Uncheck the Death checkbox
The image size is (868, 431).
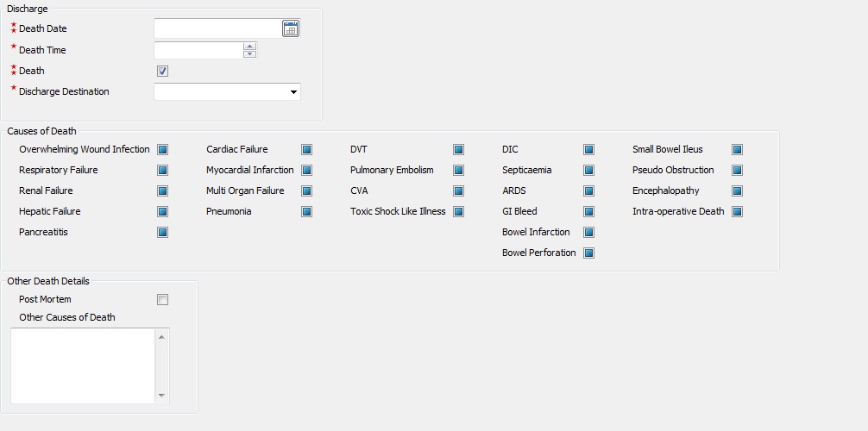tap(162, 71)
